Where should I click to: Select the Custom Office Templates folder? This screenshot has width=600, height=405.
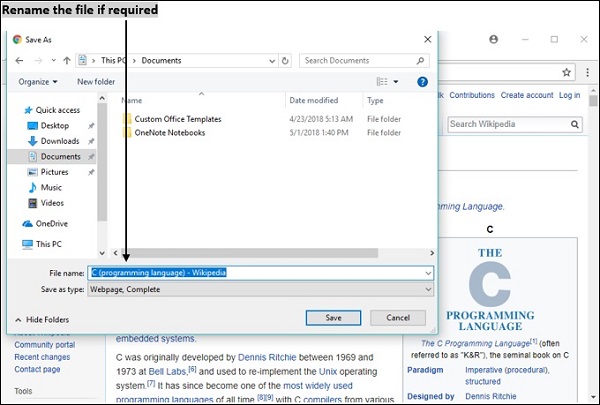point(172,119)
